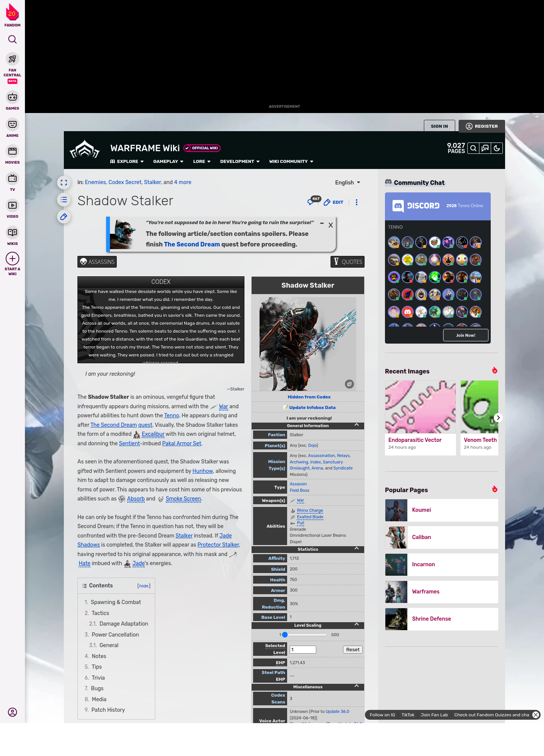The height and width of the screenshot is (756, 544).
Task: Click the Edit page button
Action: click(334, 202)
